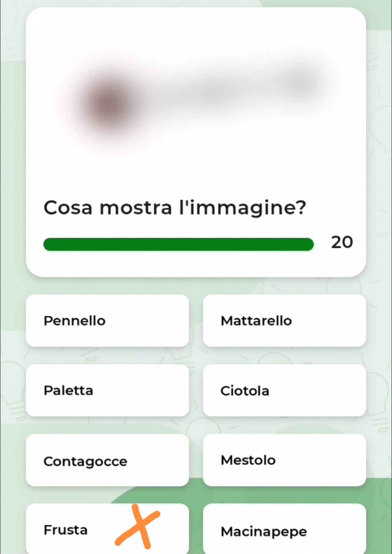Click the word "mostra" in the question

tap(136, 208)
